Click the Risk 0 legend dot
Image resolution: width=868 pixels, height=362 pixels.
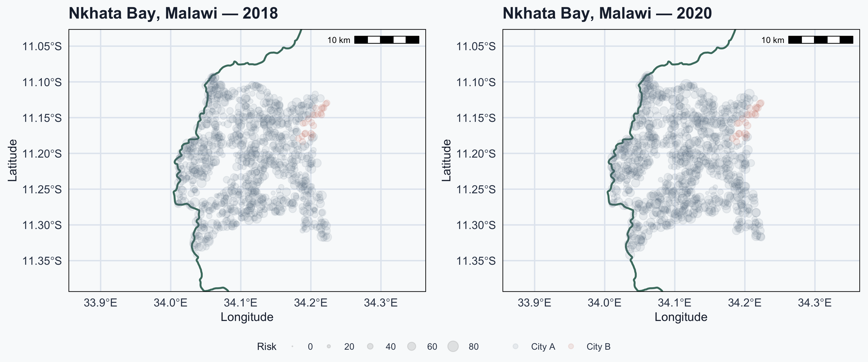tap(292, 347)
